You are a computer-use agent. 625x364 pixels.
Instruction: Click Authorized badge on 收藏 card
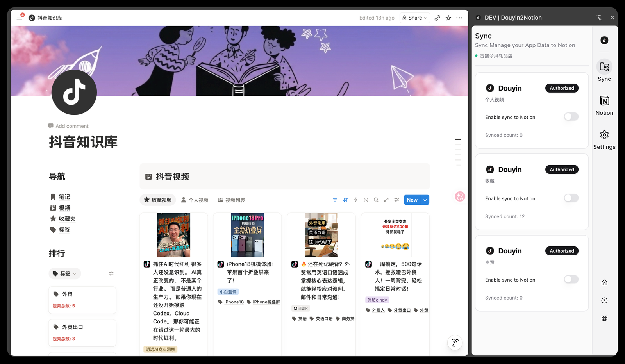click(x=562, y=170)
